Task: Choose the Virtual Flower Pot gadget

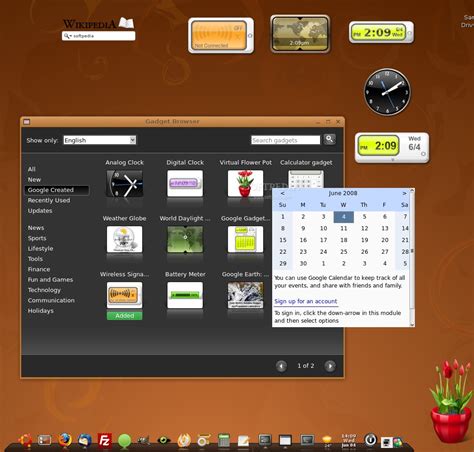Action: point(245,183)
